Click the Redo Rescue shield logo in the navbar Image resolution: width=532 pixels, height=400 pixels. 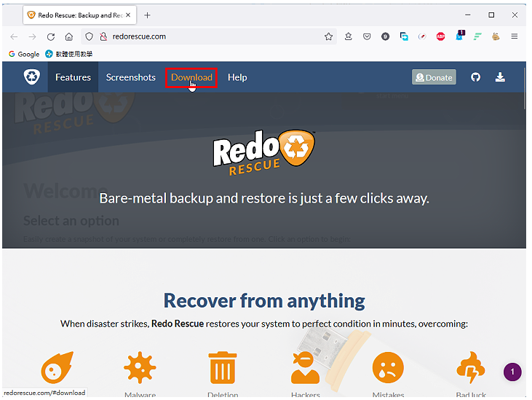(x=32, y=77)
